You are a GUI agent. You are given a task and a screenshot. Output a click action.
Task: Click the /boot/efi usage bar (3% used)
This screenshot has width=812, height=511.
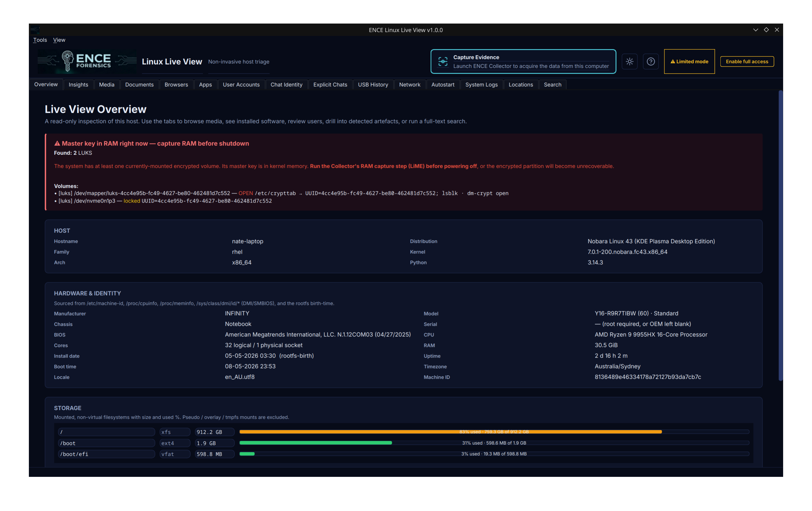494,454
